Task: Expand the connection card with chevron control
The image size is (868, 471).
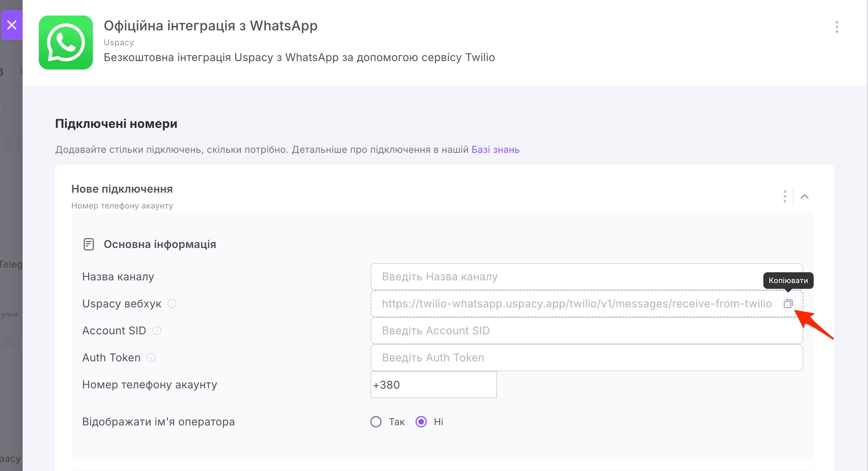Action: 805,196
